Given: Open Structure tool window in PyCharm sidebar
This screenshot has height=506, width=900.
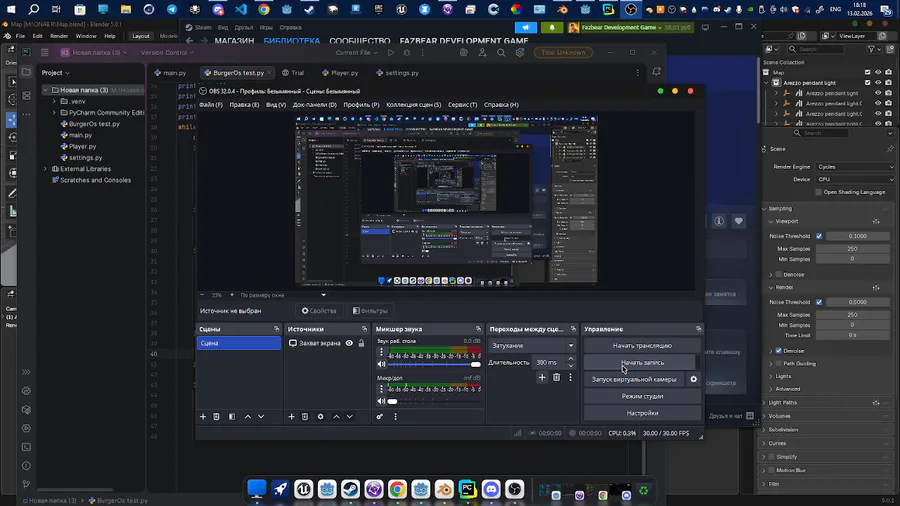Looking at the screenshot, I should (26, 96).
